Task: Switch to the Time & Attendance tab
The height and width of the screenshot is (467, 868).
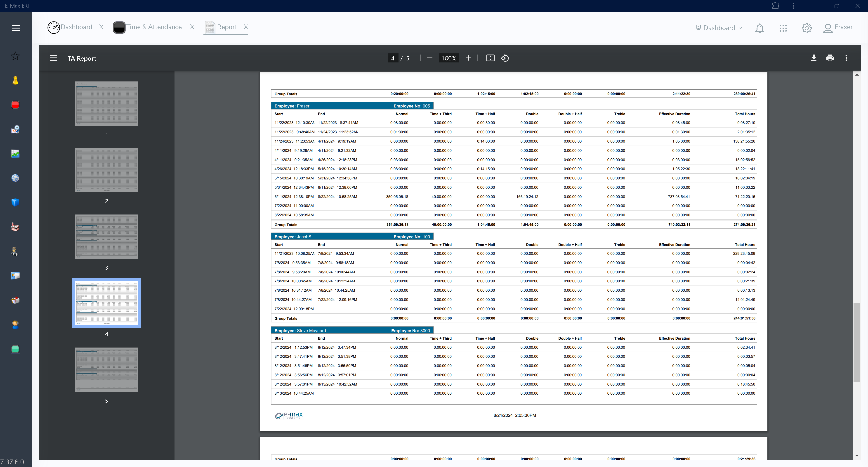Action: [x=154, y=27]
